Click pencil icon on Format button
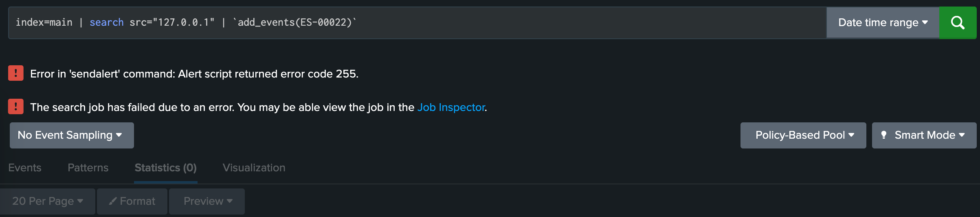The height and width of the screenshot is (217, 980). pyautogui.click(x=113, y=201)
